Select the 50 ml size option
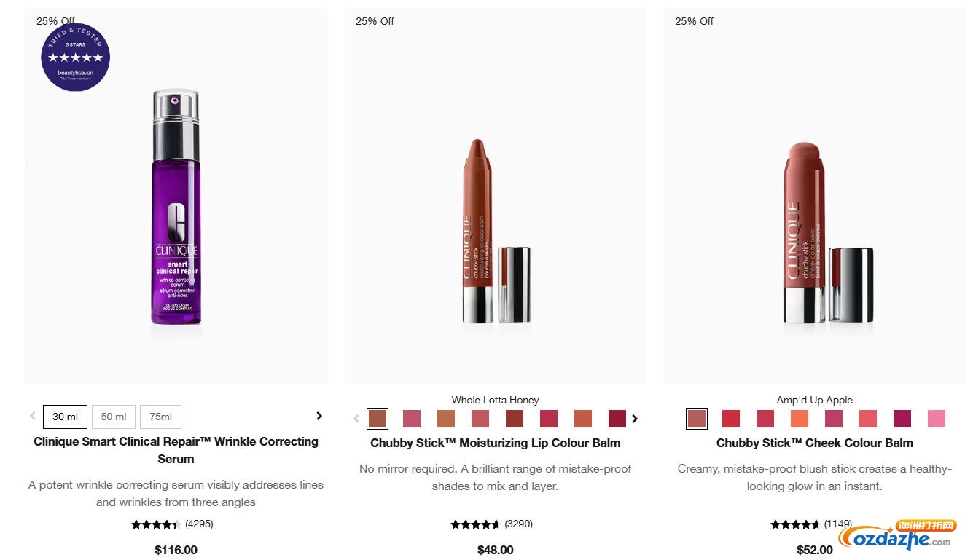 click(114, 417)
